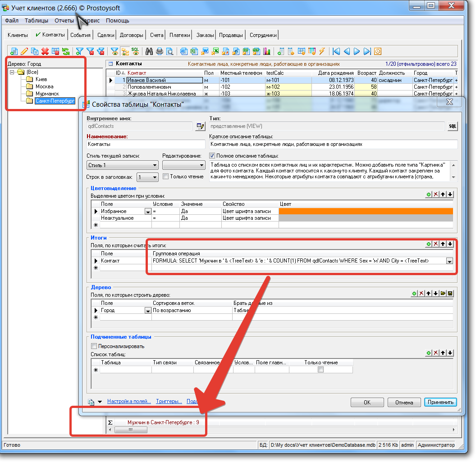Image resolution: width=476 pixels, height=462 pixels.
Task: Click the orange color cell for Избранное
Action: [x=366, y=211]
